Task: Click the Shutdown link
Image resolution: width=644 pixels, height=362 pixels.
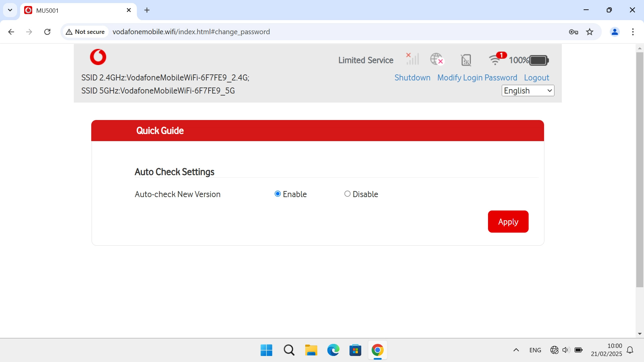Action: point(412,77)
